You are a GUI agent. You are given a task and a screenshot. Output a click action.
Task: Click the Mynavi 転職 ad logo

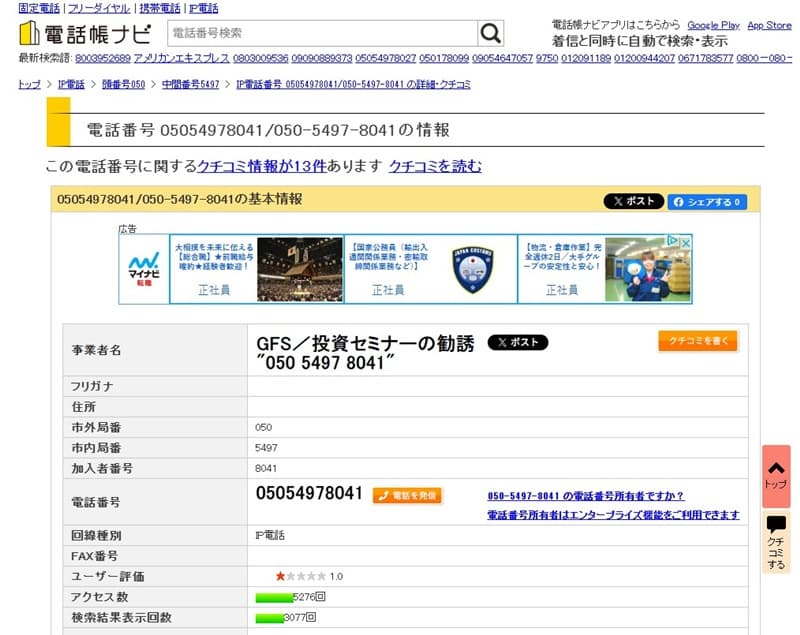(x=144, y=268)
